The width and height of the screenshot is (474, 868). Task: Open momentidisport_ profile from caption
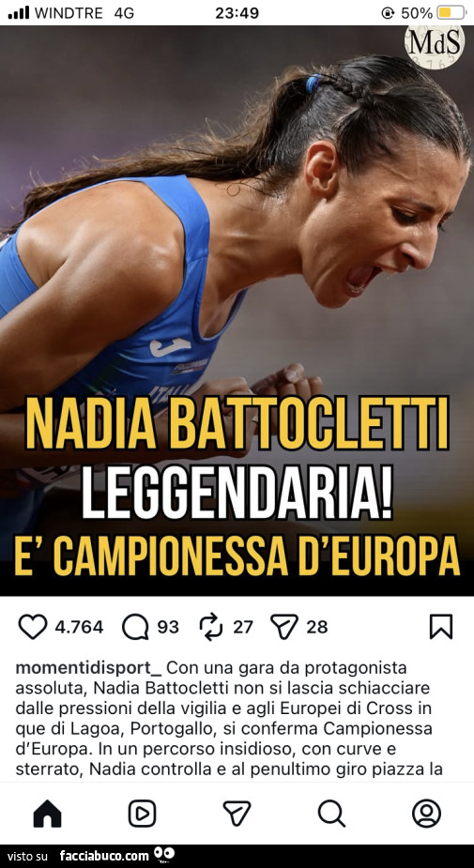tap(88, 668)
